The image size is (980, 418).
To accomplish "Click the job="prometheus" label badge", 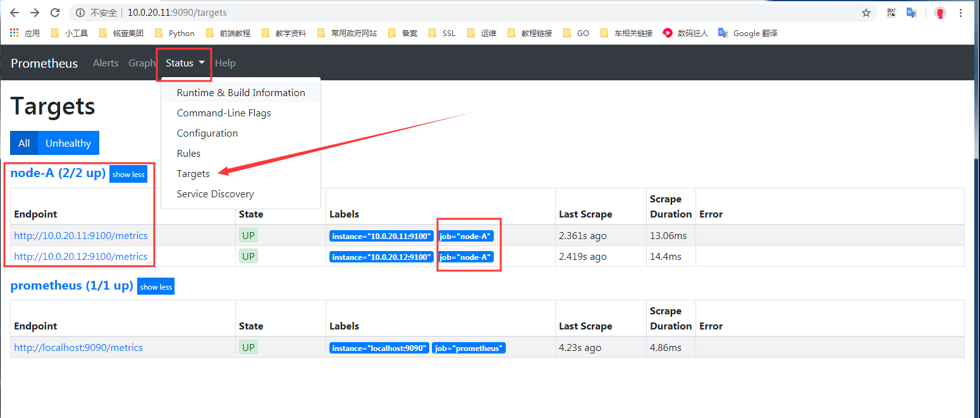I will (469, 348).
